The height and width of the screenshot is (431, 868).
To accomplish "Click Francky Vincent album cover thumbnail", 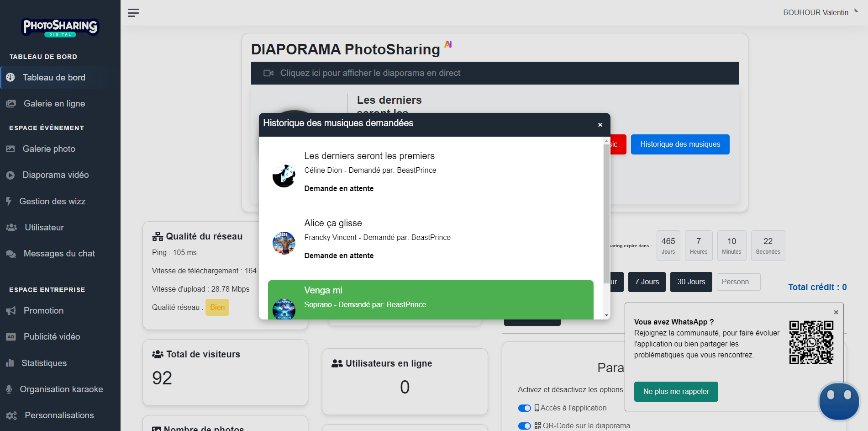I will [x=284, y=243].
